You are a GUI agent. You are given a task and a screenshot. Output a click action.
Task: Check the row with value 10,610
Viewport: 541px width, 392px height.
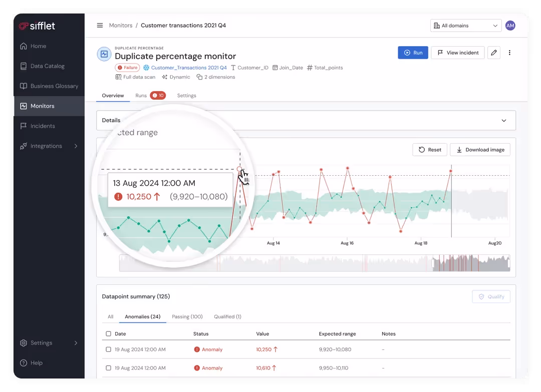[x=108, y=368]
